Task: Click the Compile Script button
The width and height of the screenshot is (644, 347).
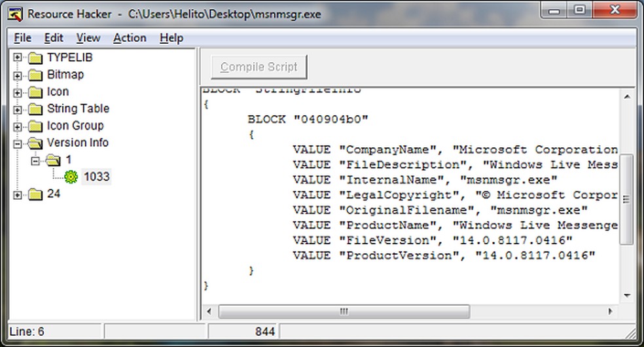Action: pyautogui.click(x=259, y=67)
